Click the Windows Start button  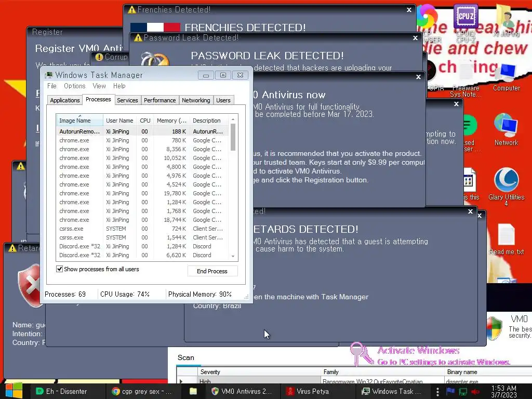[x=14, y=391]
